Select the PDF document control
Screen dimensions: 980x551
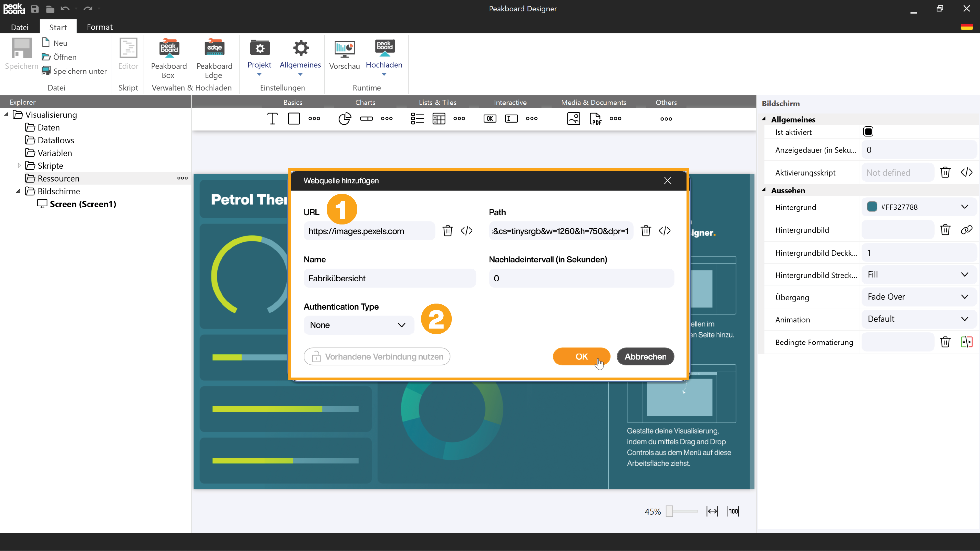pyautogui.click(x=595, y=119)
